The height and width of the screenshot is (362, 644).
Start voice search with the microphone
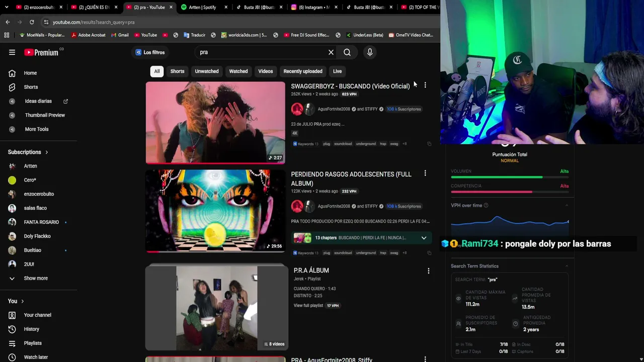370,52
